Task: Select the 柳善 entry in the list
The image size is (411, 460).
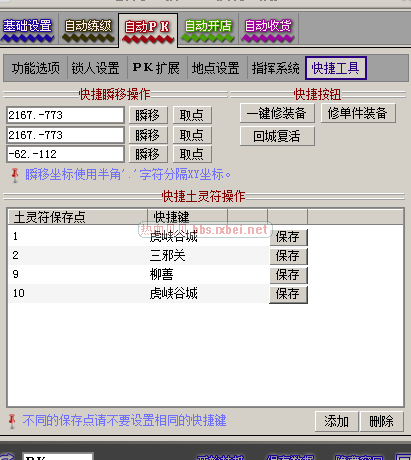Action: click(162, 275)
